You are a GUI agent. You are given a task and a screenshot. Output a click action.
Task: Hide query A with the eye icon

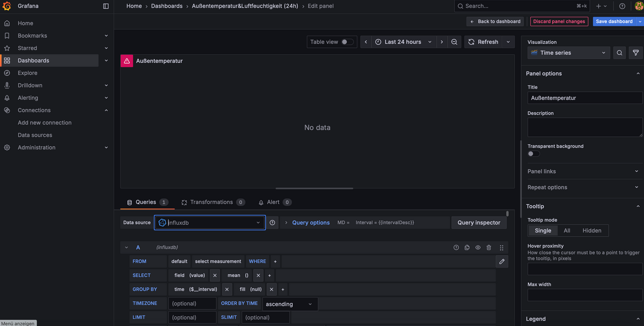[478, 248]
